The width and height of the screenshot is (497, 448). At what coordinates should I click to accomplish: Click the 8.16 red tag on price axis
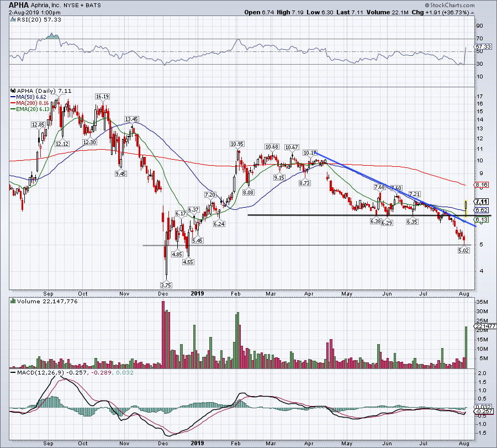[482, 185]
